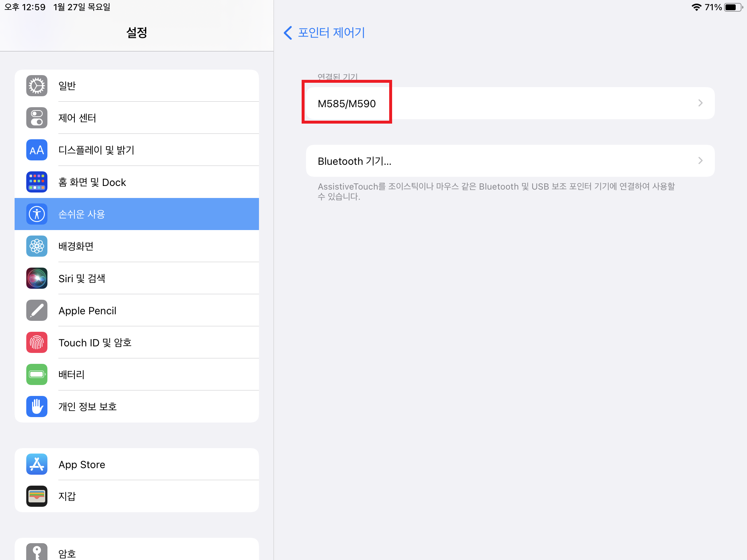The width and height of the screenshot is (747, 560).
Task: Select the Home Screen & Dock icon
Action: click(x=37, y=182)
